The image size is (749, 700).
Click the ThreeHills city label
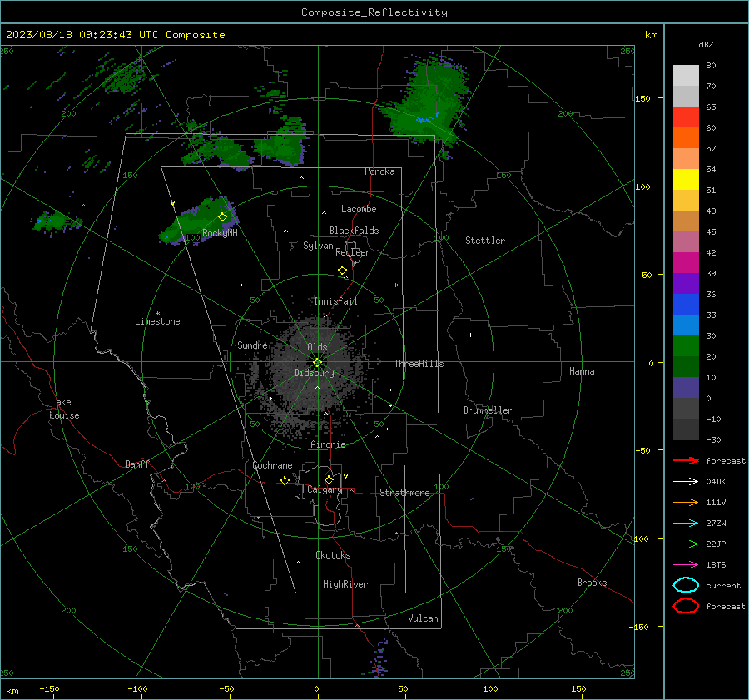click(419, 364)
